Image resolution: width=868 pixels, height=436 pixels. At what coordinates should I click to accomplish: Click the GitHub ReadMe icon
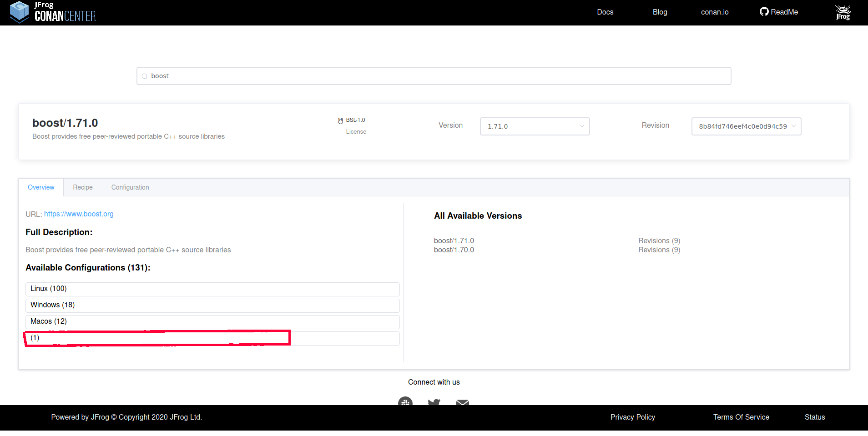(764, 12)
